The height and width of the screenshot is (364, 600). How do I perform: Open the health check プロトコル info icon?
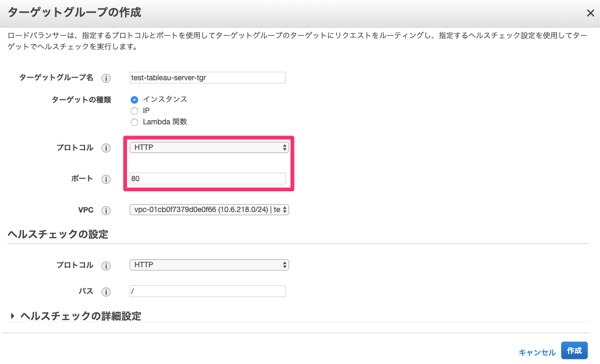click(x=106, y=265)
